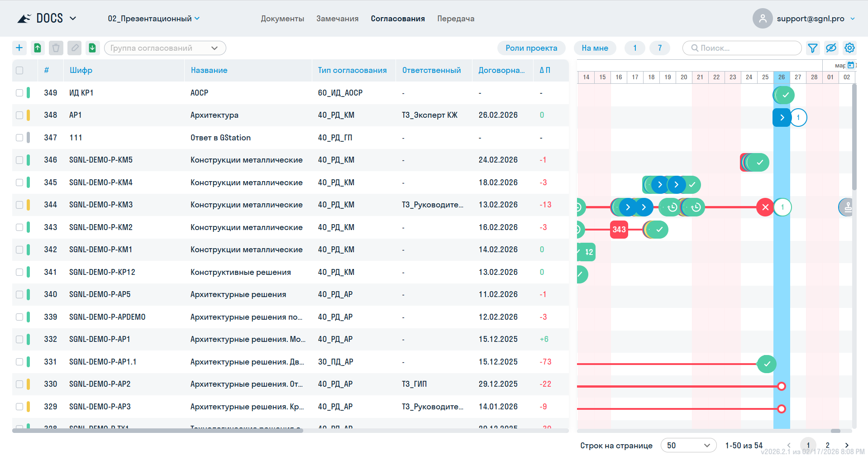This screenshot has height=456, width=868.
Task: Toggle the crossed-eye visibility icon
Action: coord(831,48)
